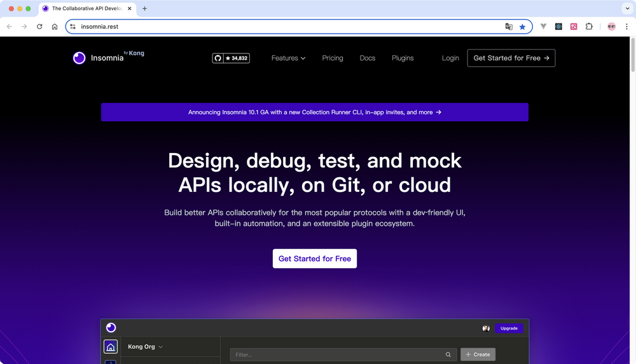Open the GitHub stars badge

(x=230, y=58)
